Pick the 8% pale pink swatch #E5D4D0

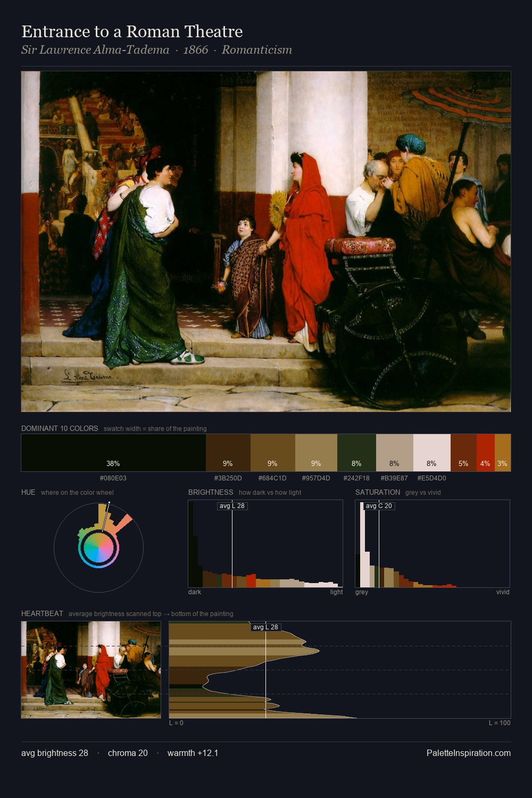pos(432,453)
